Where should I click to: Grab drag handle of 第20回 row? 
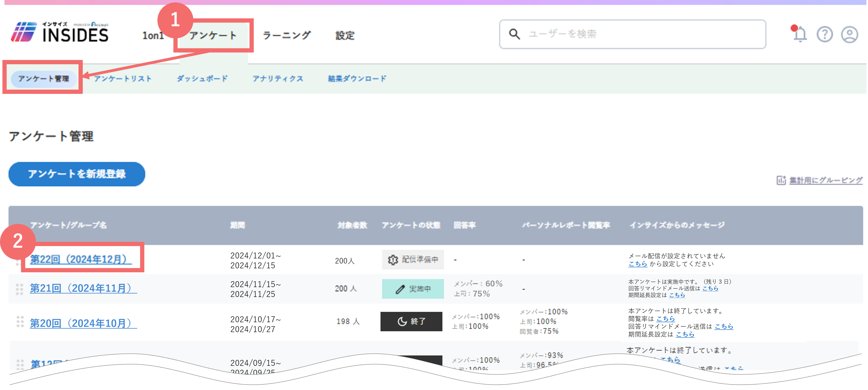20,322
